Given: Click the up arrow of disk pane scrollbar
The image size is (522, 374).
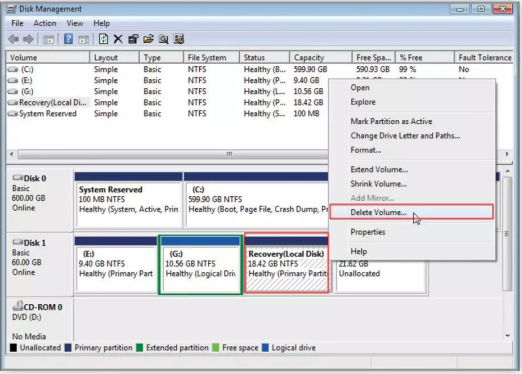Looking at the screenshot, I should 507,171.
